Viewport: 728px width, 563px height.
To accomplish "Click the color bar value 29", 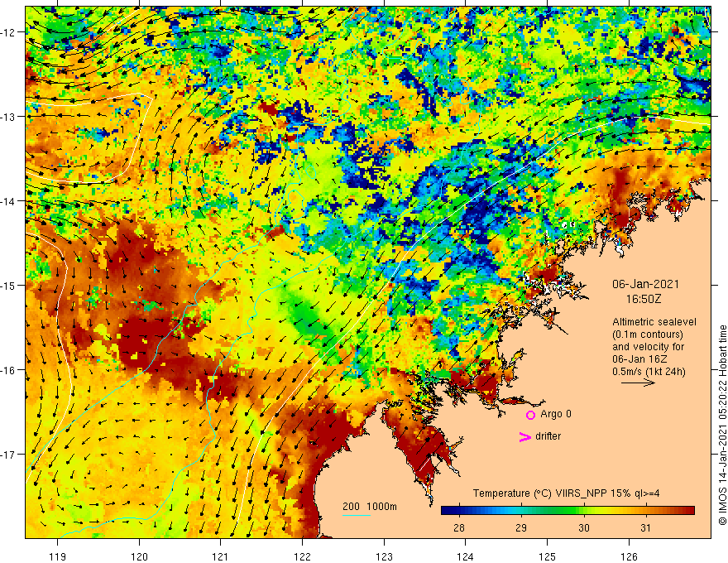I will click(521, 527).
